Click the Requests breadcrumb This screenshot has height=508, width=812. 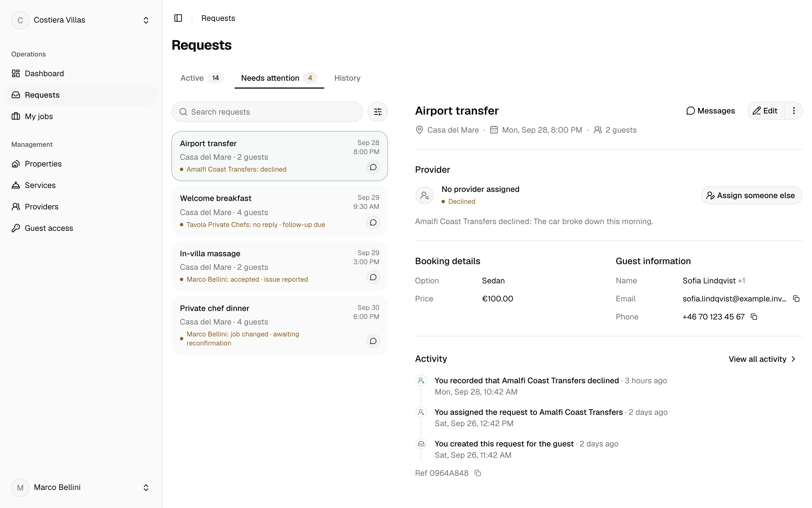point(218,18)
